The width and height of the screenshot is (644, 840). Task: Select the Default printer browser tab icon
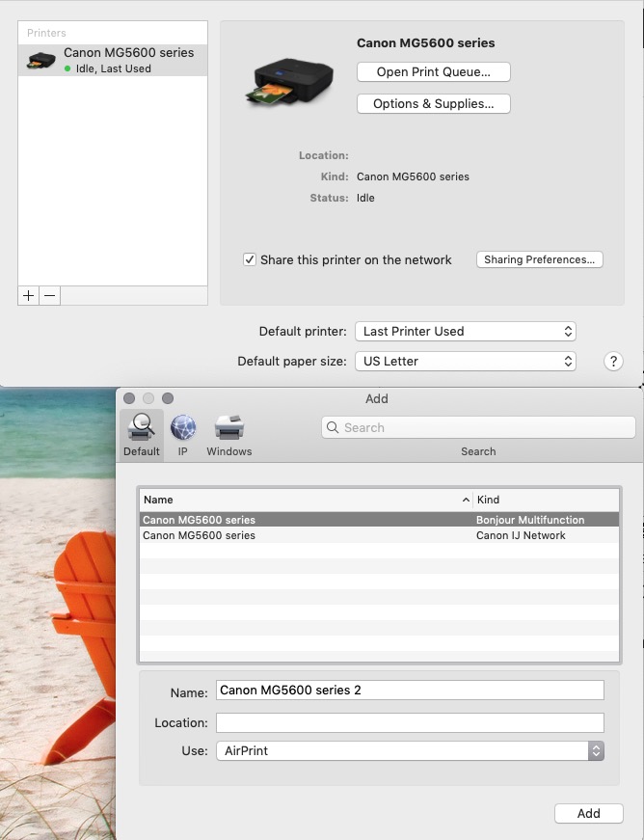click(x=142, y=434)
